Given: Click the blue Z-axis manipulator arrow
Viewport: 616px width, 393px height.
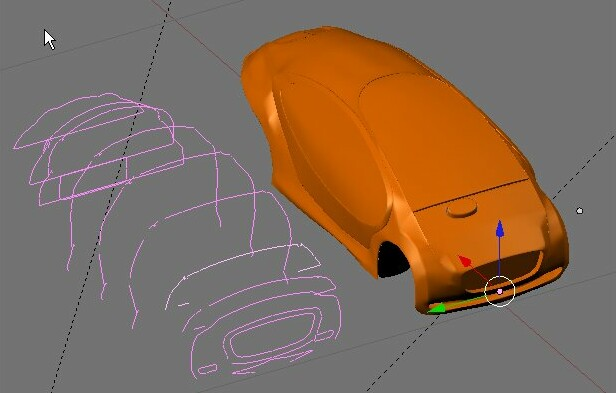Looking at the screenshot, I should click(x=499, y=229).
